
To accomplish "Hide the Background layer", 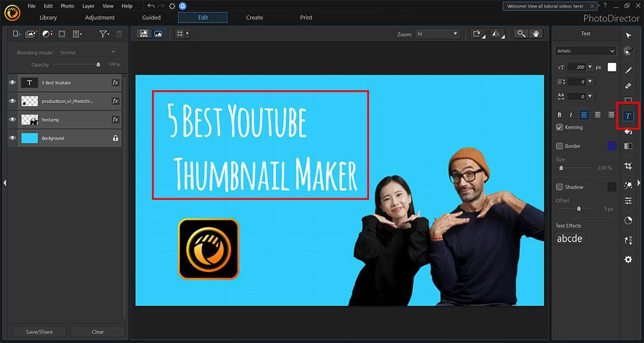I will [12, 138].
